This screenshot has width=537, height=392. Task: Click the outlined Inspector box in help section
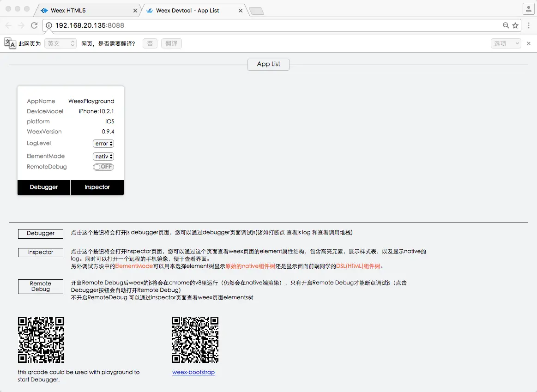click(41, 252)
